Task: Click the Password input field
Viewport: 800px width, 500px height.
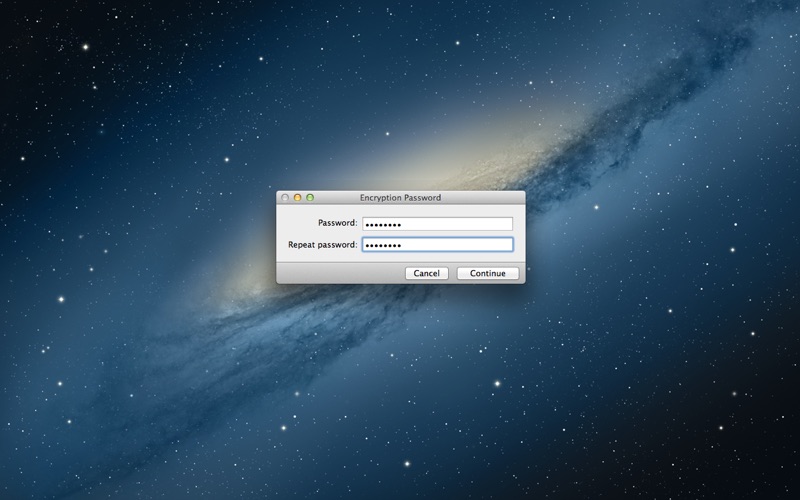Action: [x=437, y=223]
